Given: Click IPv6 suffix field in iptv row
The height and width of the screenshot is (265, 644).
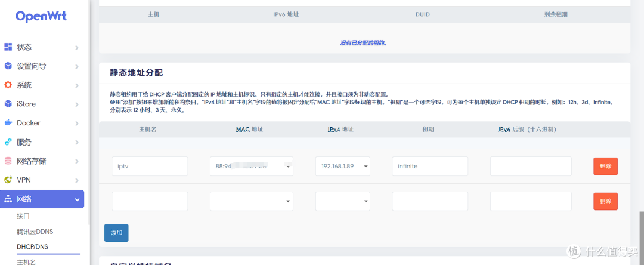Looking at the screenshot, I should (531, 166).
